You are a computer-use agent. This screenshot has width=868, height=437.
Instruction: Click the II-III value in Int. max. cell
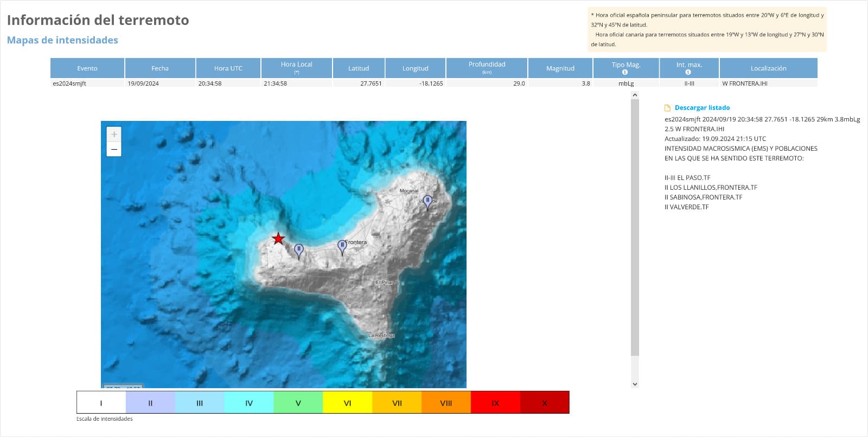pos(689,83)
